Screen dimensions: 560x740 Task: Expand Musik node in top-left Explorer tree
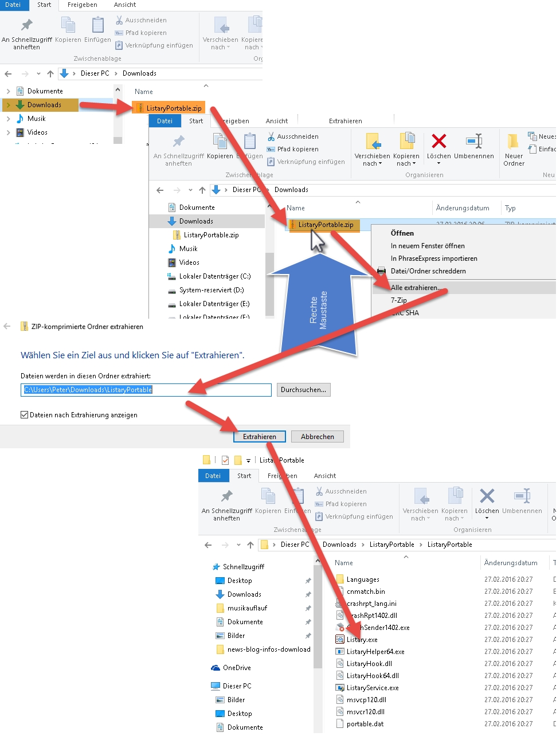[x=8, y=119]
